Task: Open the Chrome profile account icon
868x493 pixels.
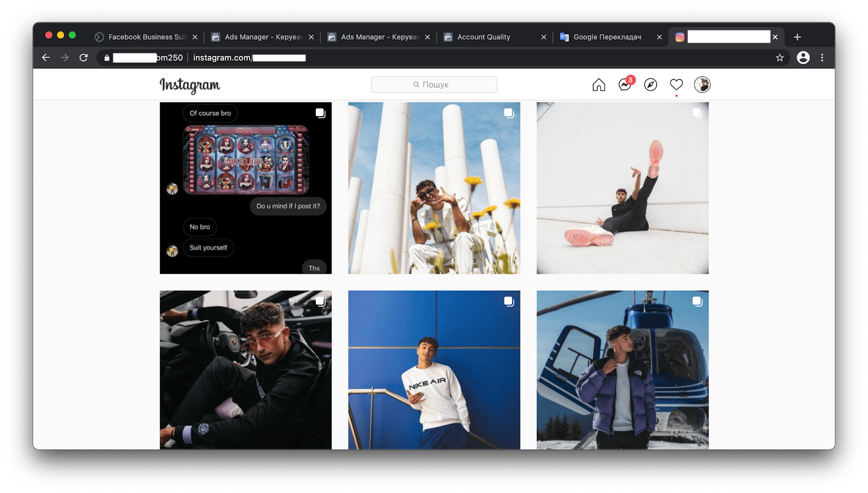Action: point(803,57)
